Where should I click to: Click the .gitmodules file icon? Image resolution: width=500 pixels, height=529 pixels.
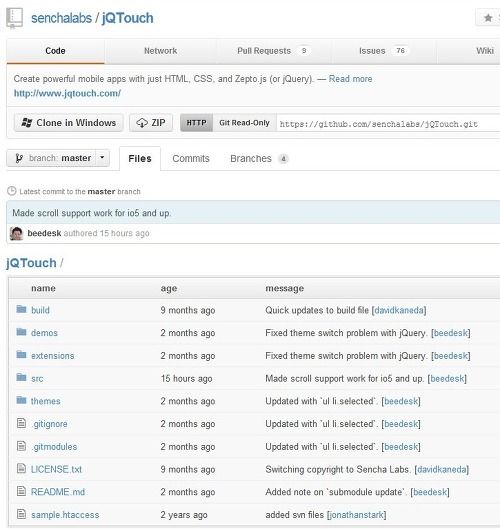pos(21,446)
